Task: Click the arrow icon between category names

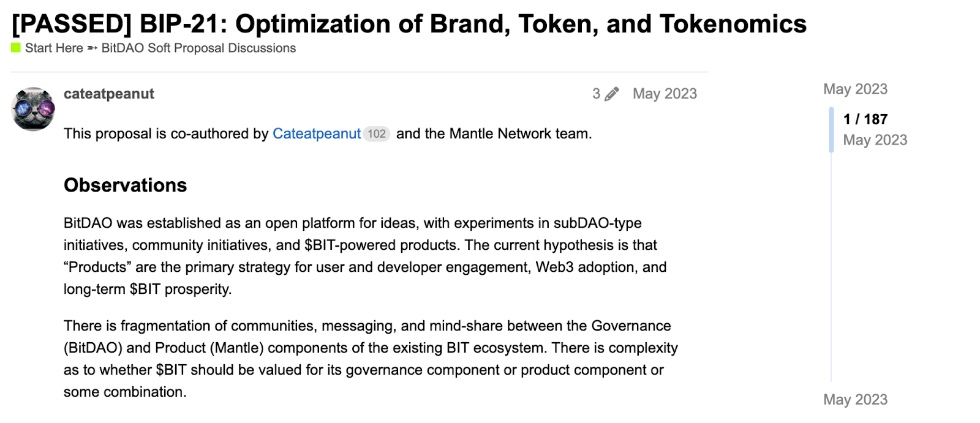Action: (92, 48)
